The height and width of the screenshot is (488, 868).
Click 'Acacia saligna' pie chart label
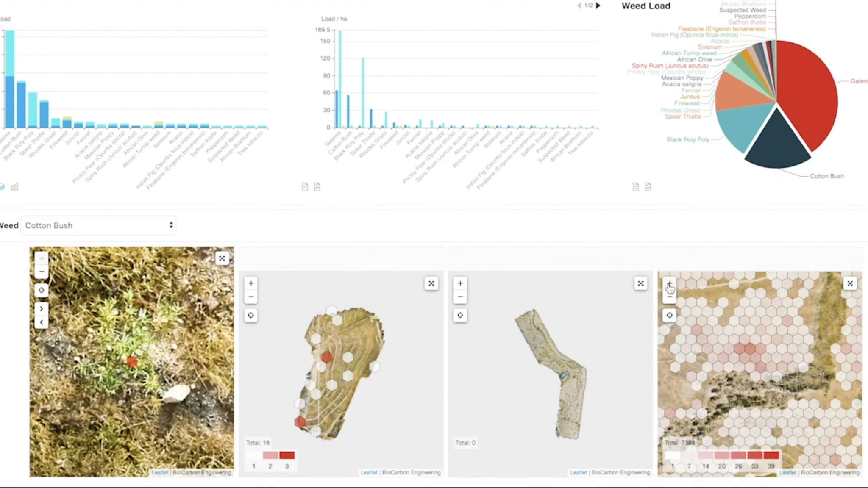tap(682, 84)
